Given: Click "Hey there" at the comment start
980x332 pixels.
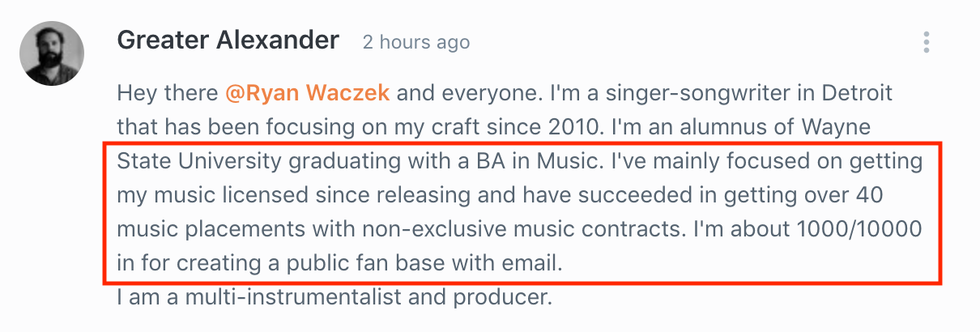Looking at the screenshot, I should pyautogui.click(x=168, y=92).
